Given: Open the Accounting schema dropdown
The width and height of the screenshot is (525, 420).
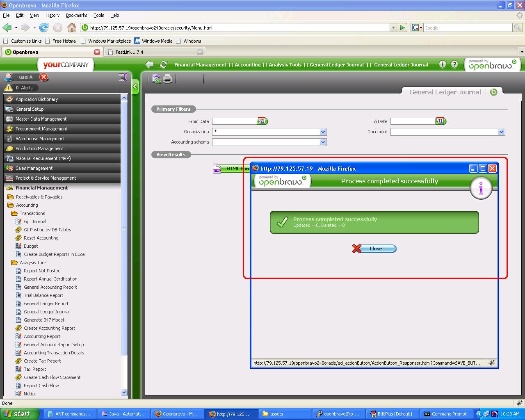Looking at the screenshot, I should pos(323,142).
